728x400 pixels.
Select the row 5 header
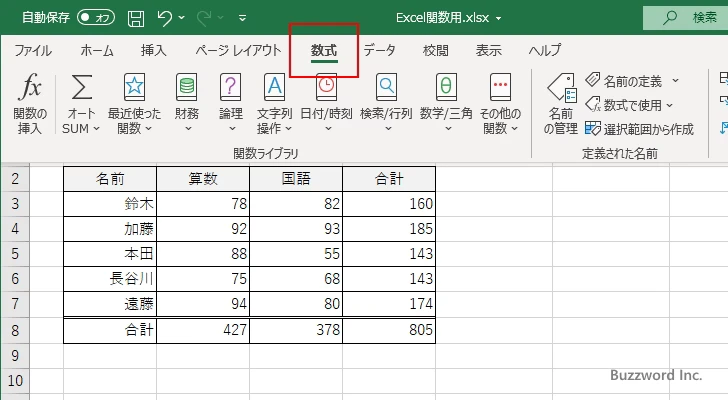tap(15, 254)
